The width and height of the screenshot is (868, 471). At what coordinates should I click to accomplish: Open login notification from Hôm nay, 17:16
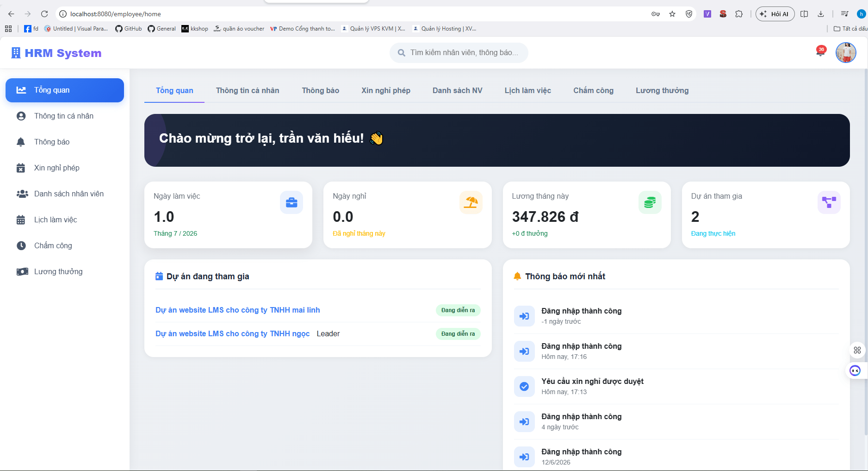click(x=676, y=352)
